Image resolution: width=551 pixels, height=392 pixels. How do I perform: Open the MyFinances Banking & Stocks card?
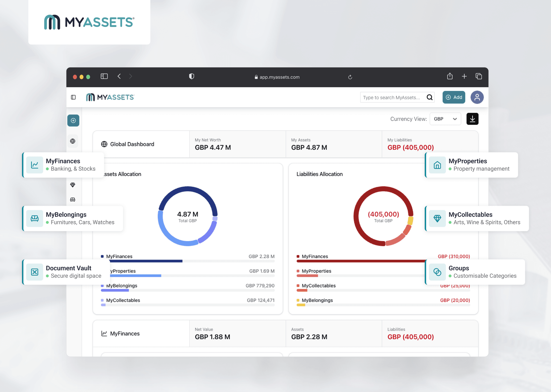point(63,165)
